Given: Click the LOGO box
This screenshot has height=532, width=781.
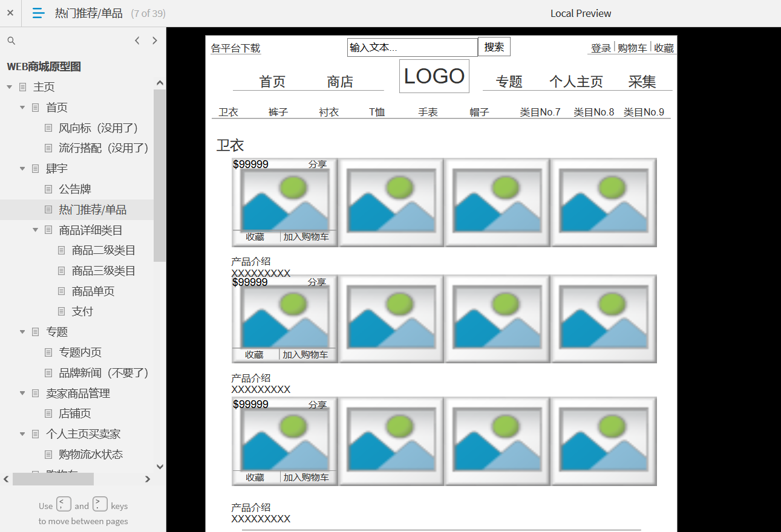Looking at the screenshot, I should (x=434, y=76).
